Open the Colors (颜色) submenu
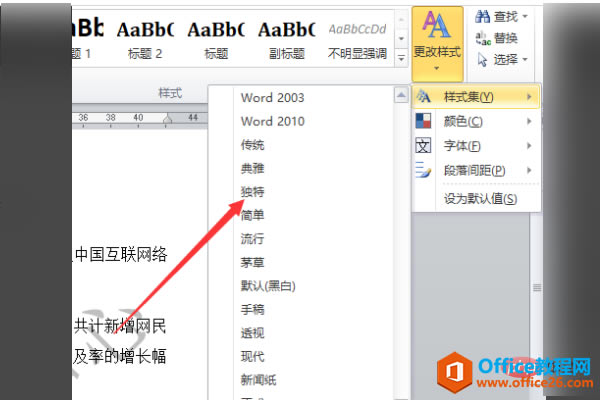The height and width of the screenshot is (400, 600). click(x=476, y=121)
